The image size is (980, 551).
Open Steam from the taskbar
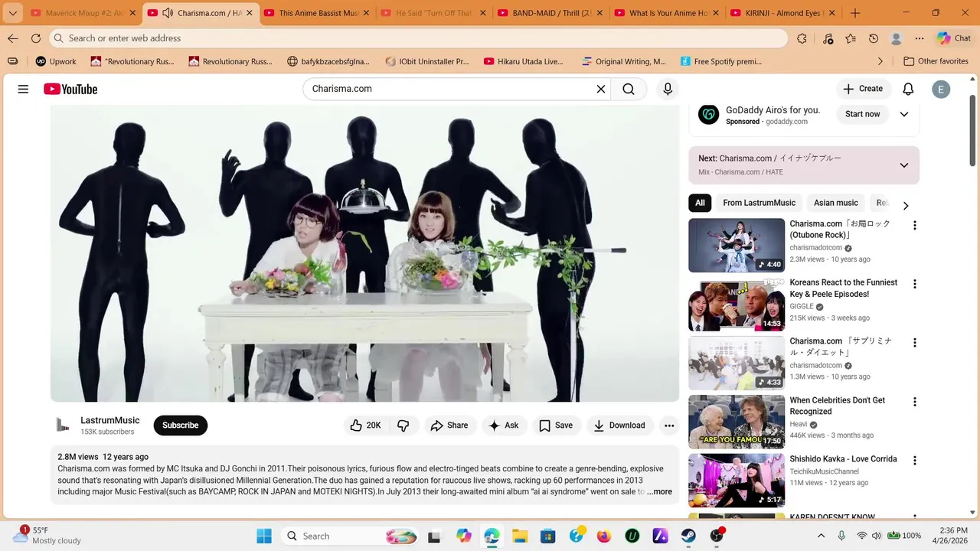(688, 536)
